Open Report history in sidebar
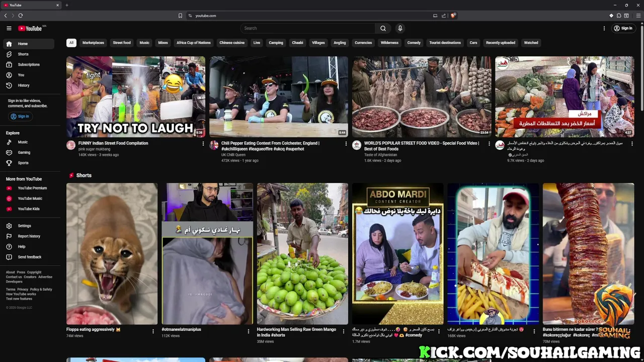This screenshot has width=644, height=362. click(x=28, y=236)
